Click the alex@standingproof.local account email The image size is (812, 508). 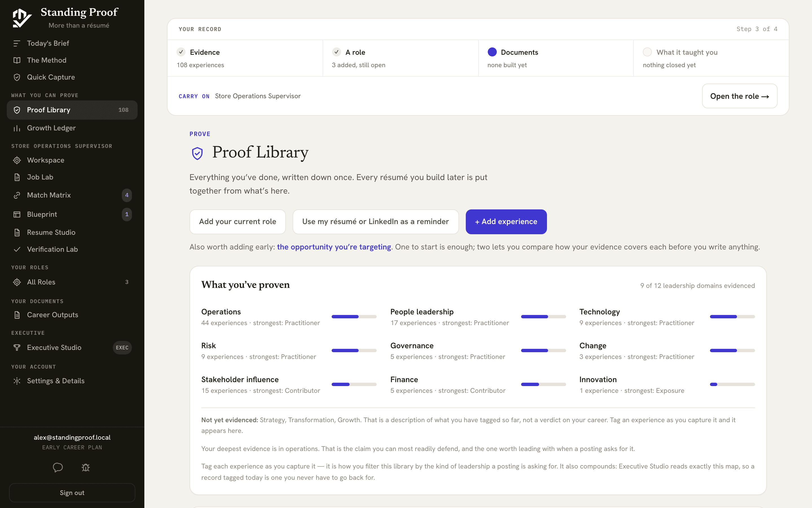pos(72,437)
